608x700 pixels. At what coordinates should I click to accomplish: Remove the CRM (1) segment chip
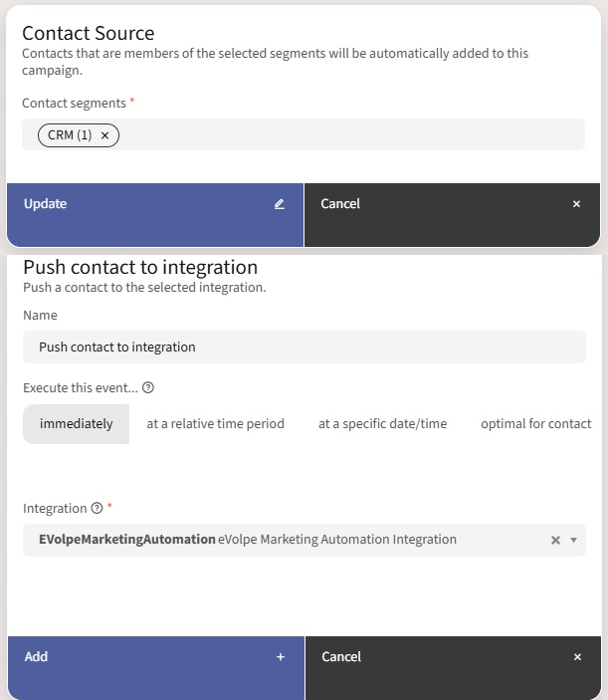click(104, 135)
